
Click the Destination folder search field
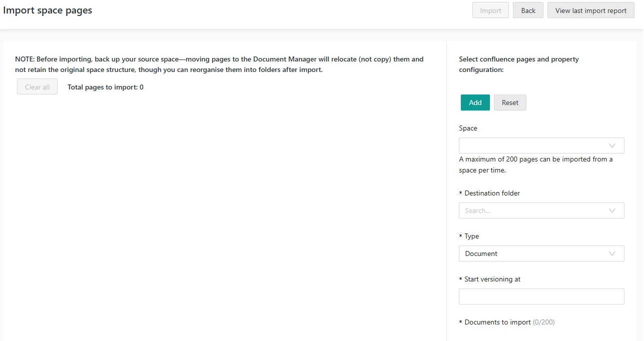coord(533,210)
